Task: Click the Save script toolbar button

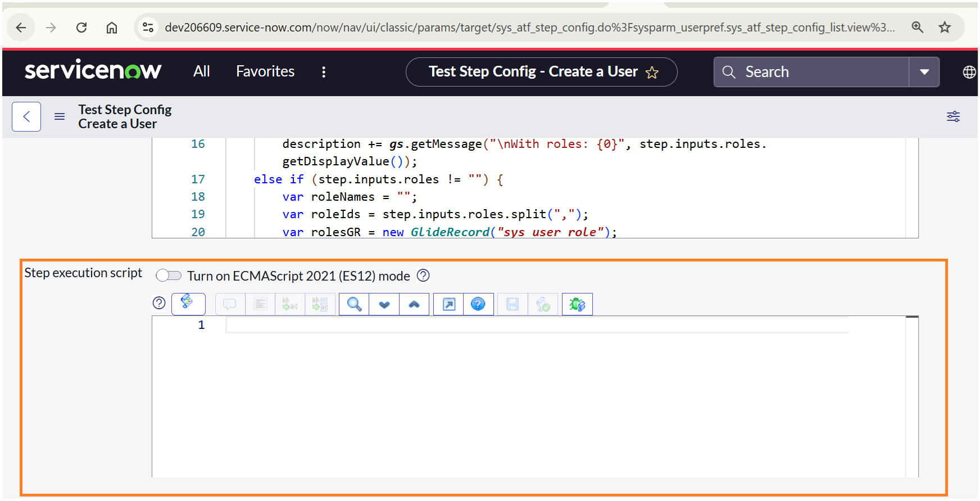Action: (512, 304)
